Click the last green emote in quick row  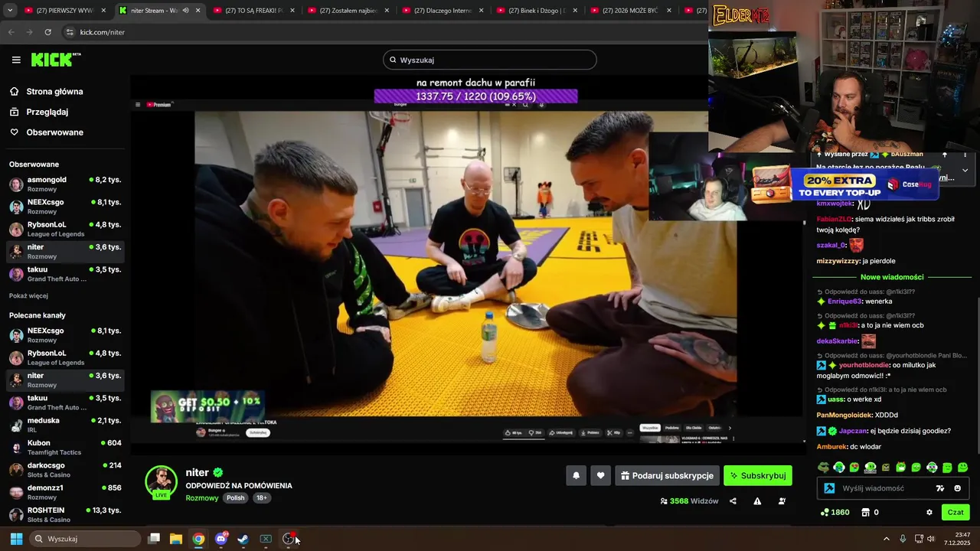tap(962, 467)
